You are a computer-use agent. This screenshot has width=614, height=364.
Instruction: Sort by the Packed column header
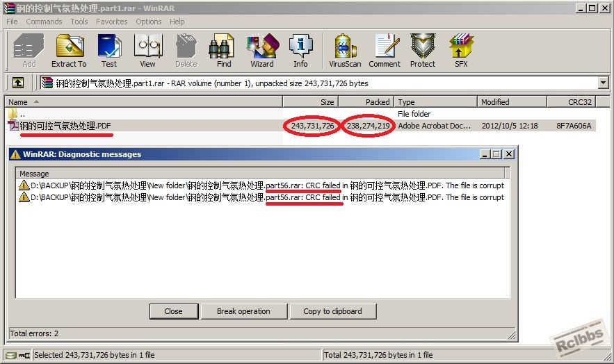coord(366,102)
